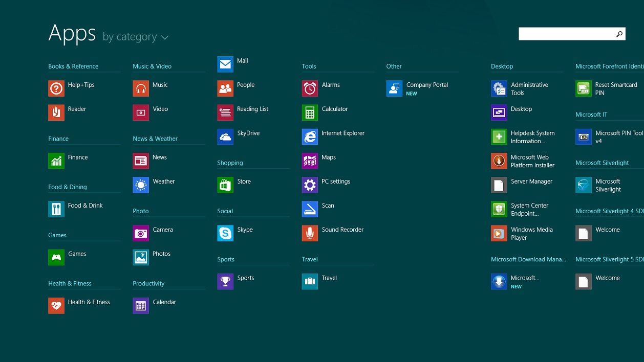Open the Help+Tips app icon
Viewport: 644px width, 362px height.
(56, 88)
